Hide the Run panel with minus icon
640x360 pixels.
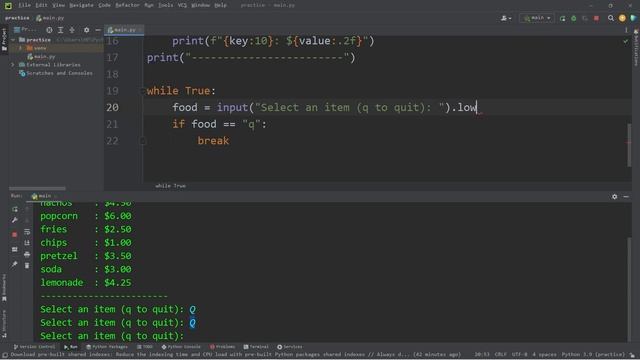(626, 196)
